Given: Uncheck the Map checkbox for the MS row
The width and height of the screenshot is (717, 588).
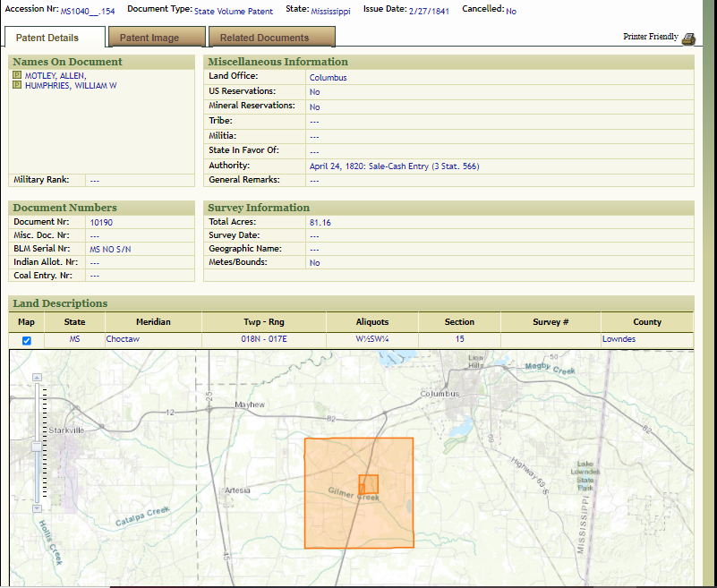Looking at the screenshot, I should [x=26, y=340].
